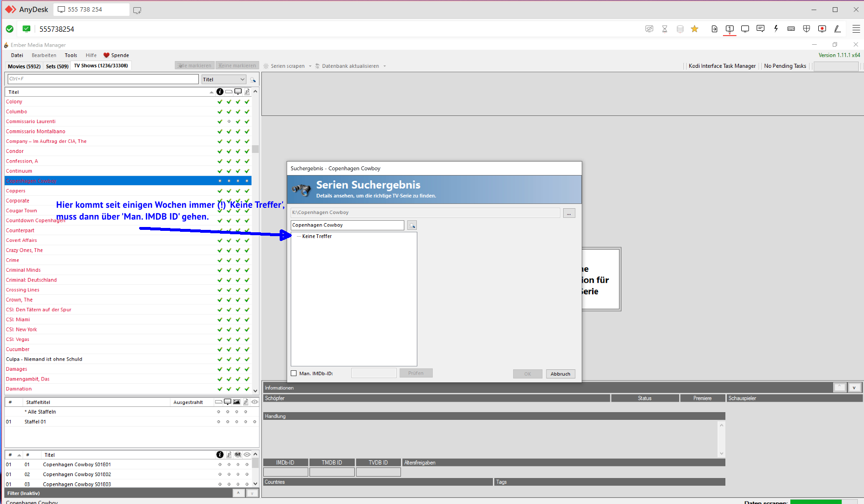Sort show list by Titel column

pos(110,92)
